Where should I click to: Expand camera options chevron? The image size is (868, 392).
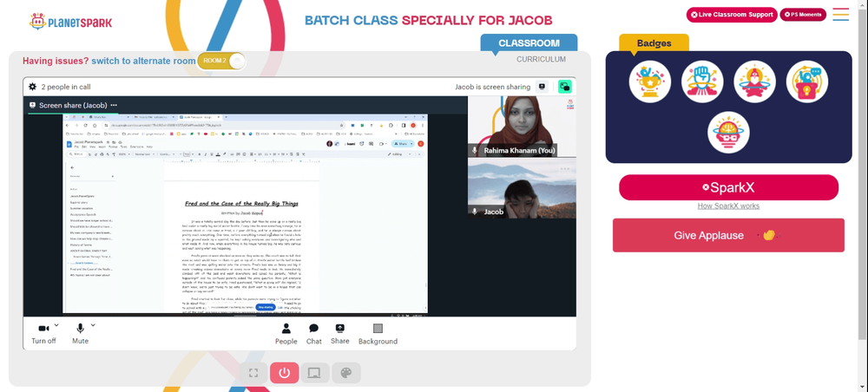tap(56, 325)
